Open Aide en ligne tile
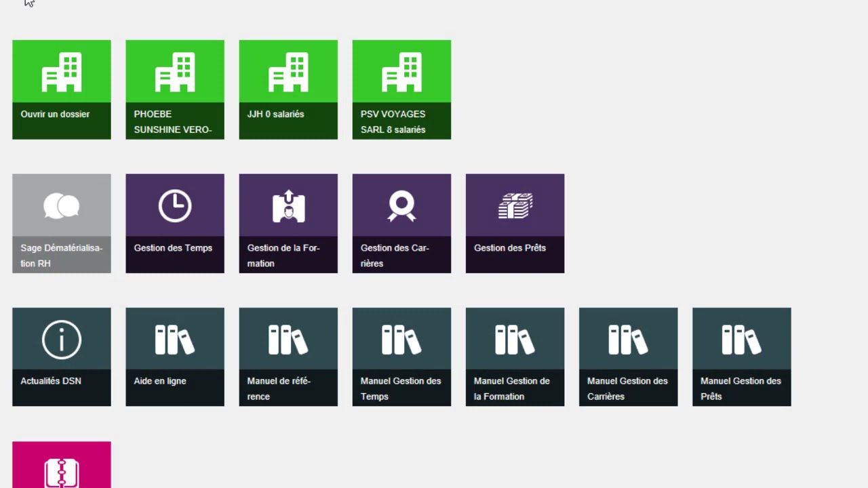The width and height of the screenshot is (868, 488). point(175,357)
